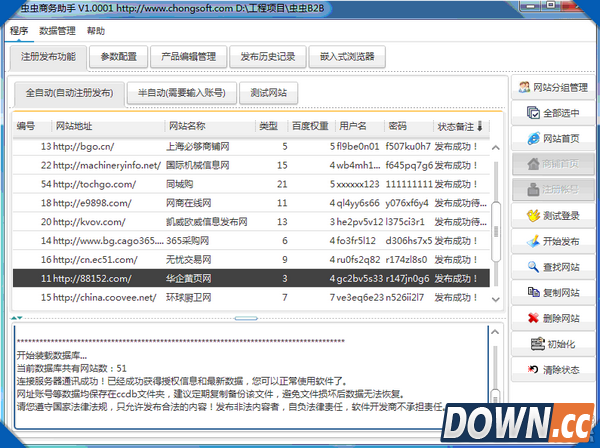Click 复制网站 copy icon
This screenshot has height=448, width=600.
[x=533, y=292]
